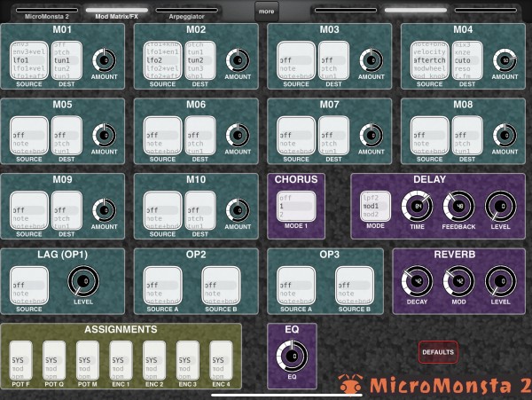Screen dimensions: 532x400
Task: Click the REVERB DECAY knob
Action: tap(418, 281)
